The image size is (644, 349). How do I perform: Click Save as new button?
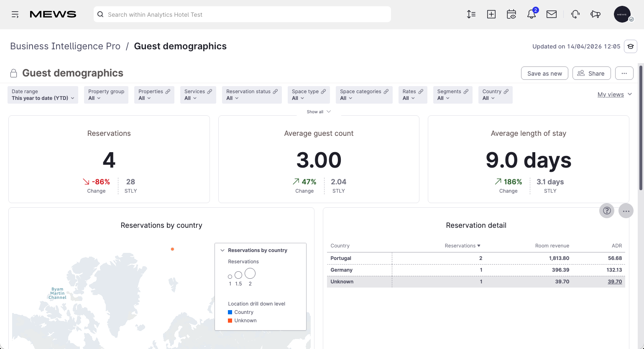[544, 73]
